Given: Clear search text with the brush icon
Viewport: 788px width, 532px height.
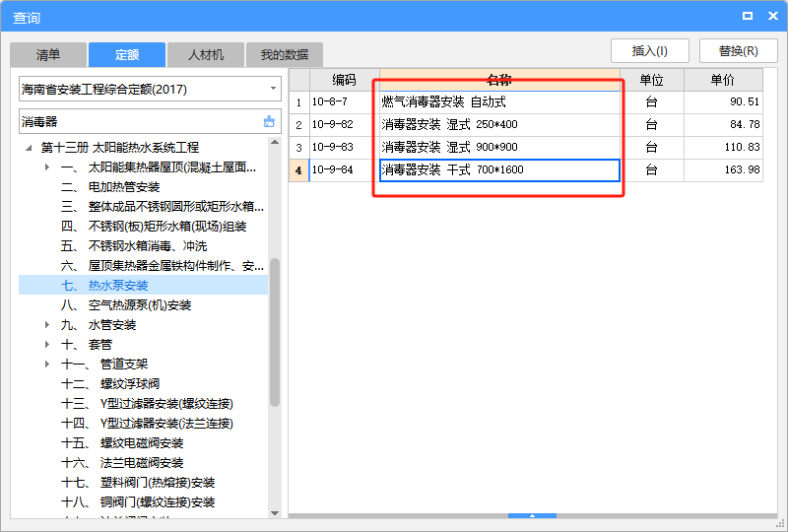Looking at the screenshot, I should click(x=269, y=122).
